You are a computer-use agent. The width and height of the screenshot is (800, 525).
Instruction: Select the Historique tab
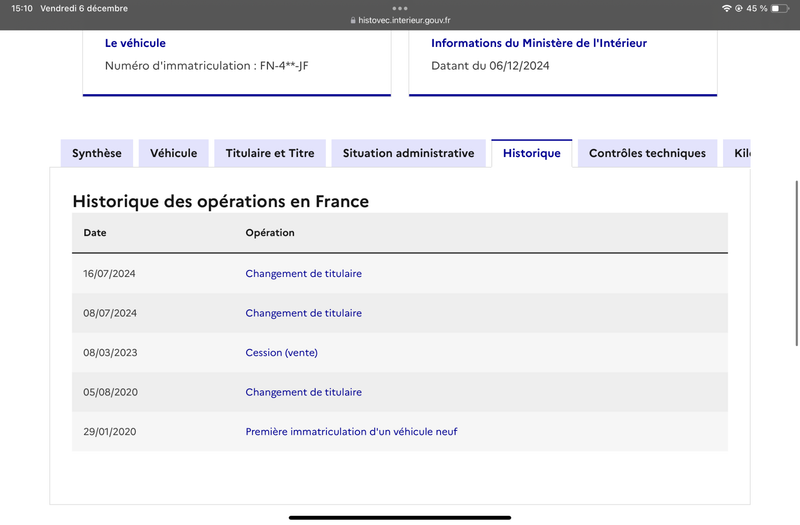click(532, 153)
